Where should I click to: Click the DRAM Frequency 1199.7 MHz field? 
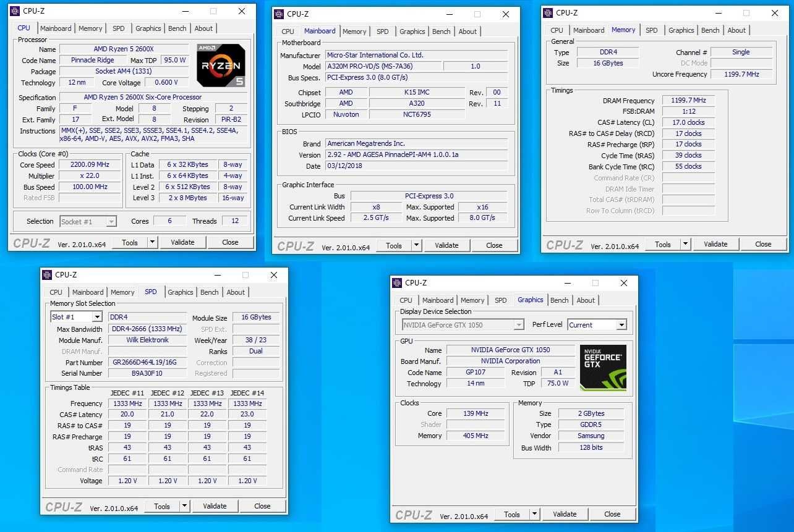coord(688,101)
